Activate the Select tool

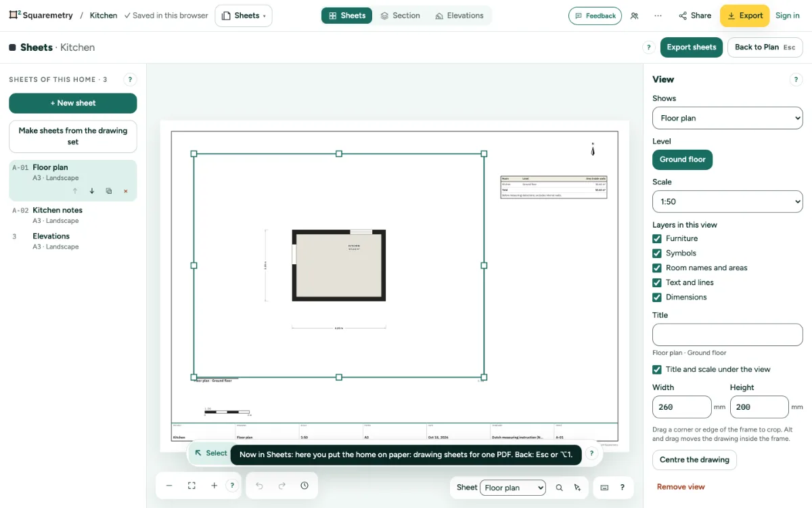click(210, 453)
